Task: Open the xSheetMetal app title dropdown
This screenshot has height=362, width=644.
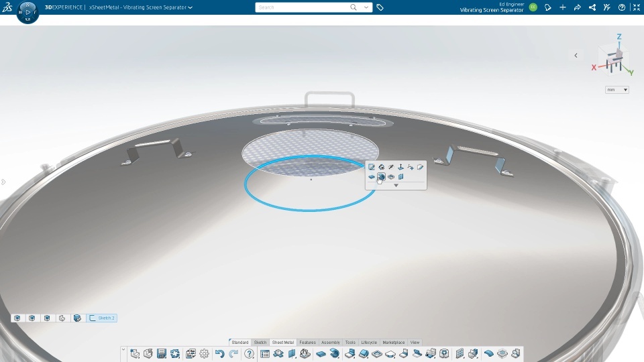Action: [x=190, y=7]
